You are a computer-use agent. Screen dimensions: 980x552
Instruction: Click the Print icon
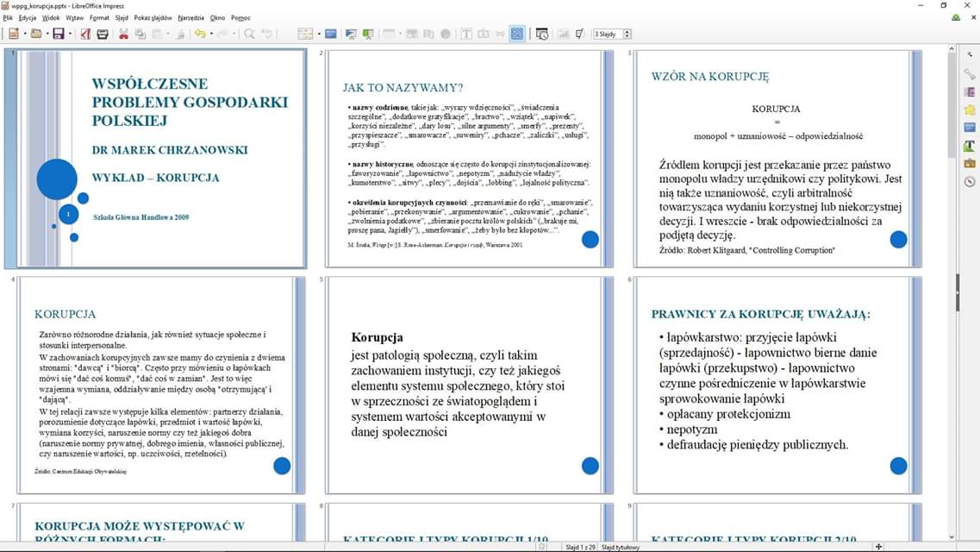[103, 34]
